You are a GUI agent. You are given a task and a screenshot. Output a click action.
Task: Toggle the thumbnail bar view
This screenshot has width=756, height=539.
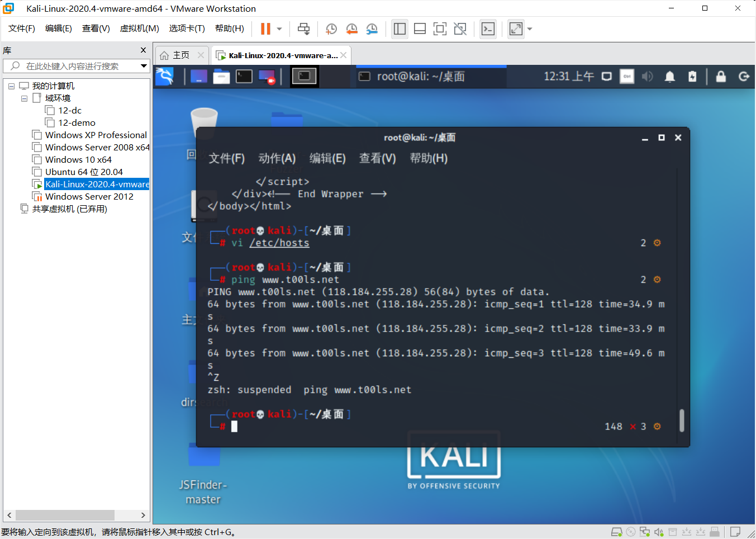(420, 29)
